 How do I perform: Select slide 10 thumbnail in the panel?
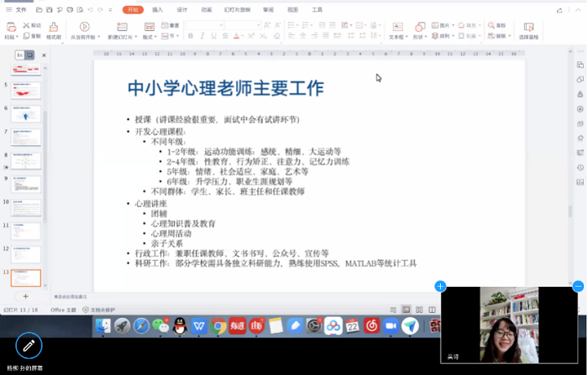[x=25, y=206]
